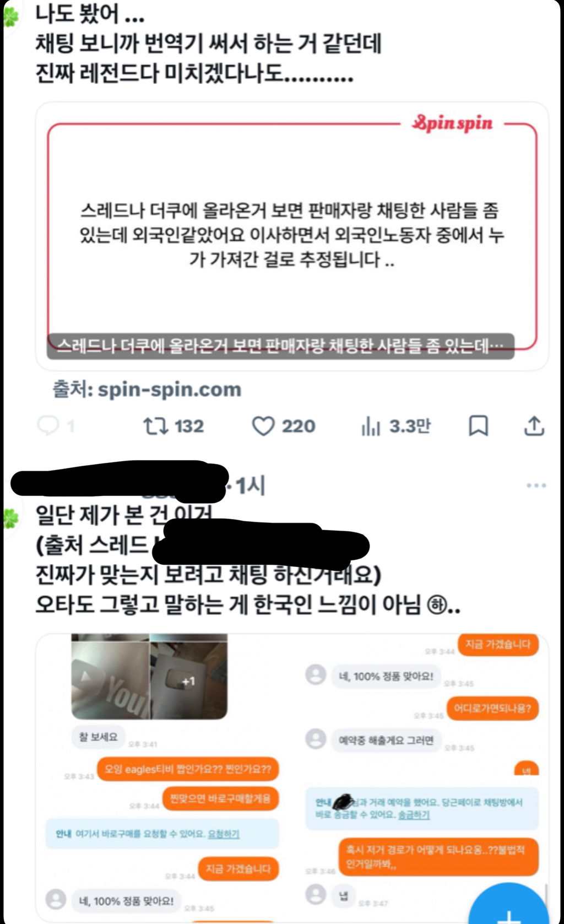
Task: Open the right chat screenshot image
Action: (421, 777)
